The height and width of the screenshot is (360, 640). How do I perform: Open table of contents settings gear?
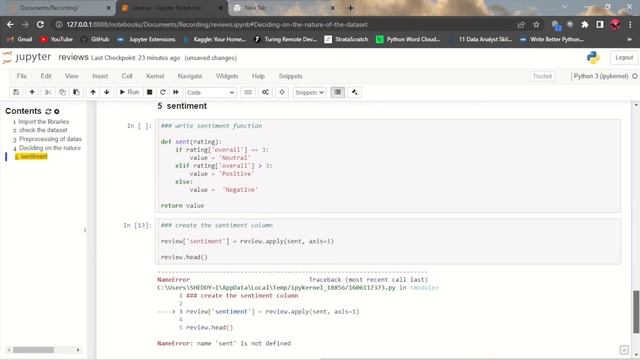pos(57,111)
